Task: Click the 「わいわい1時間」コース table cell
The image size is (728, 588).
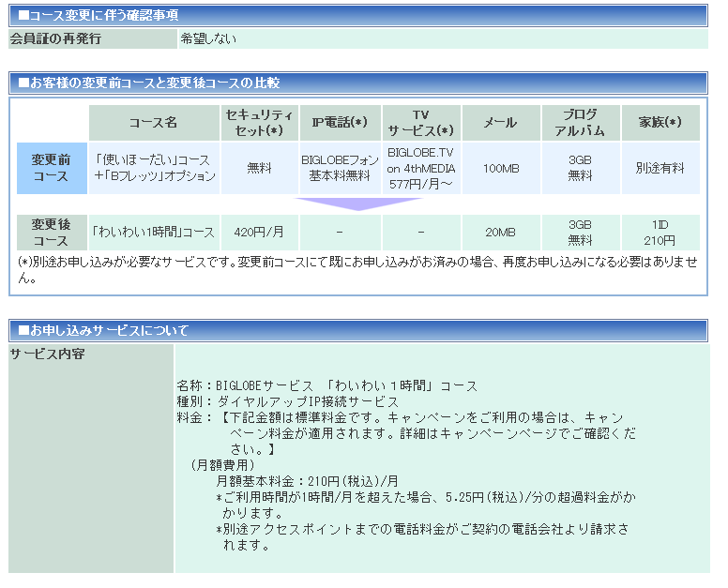Action: point(154,233)
